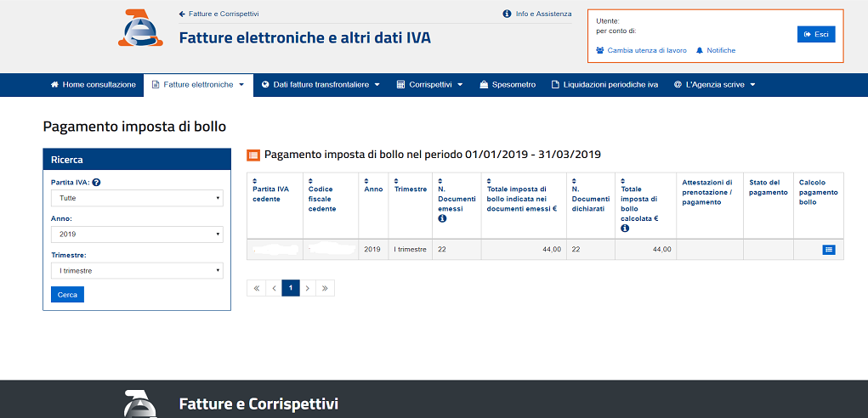Open Notifiche link

[x=716, y=51]
